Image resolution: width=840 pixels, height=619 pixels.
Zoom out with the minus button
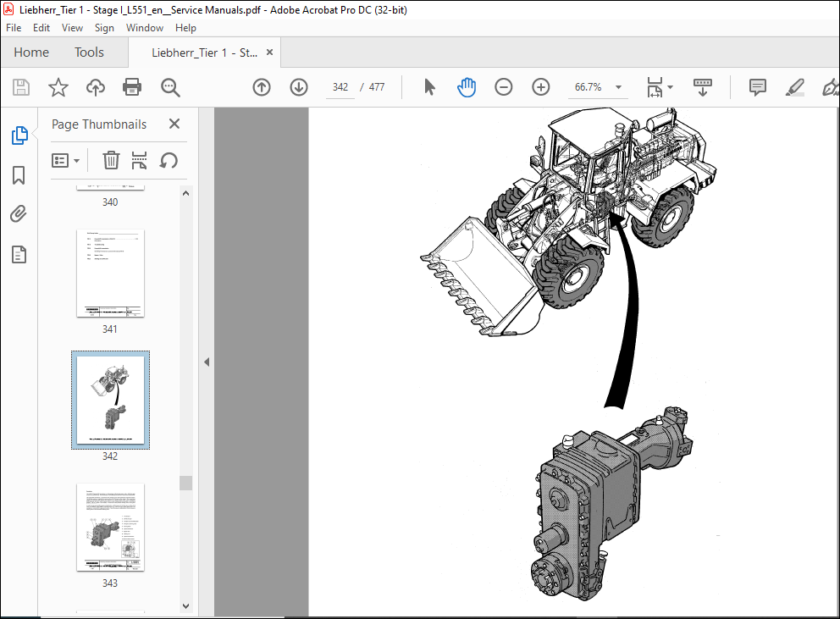coord(504,87)
